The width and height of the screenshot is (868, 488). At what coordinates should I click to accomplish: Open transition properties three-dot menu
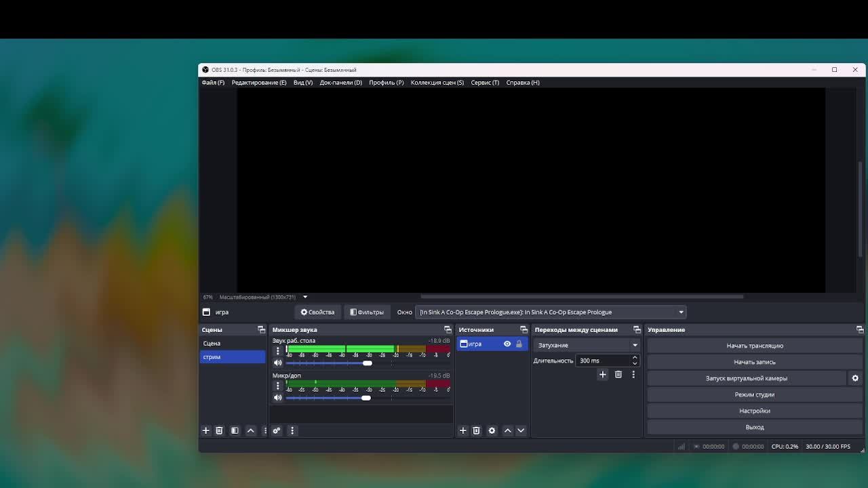click(633, 374)
